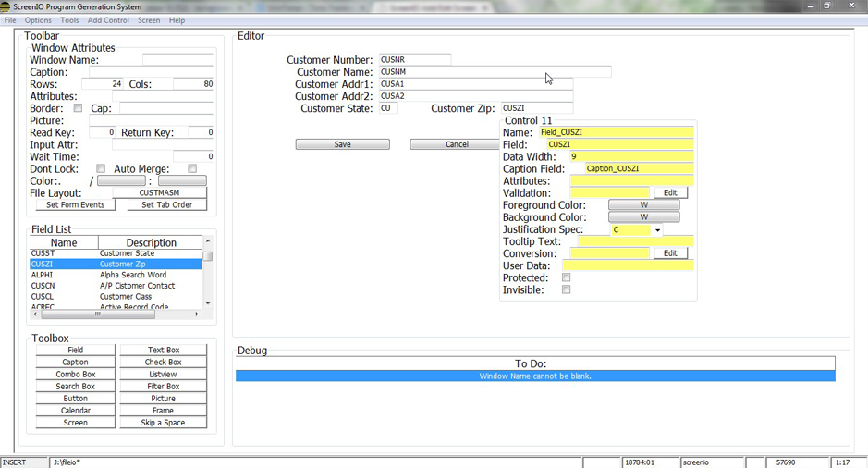Viewport: 868px width, 468px height.
Task: Tick the Invisible checkbox
Action: click(567, 289)
